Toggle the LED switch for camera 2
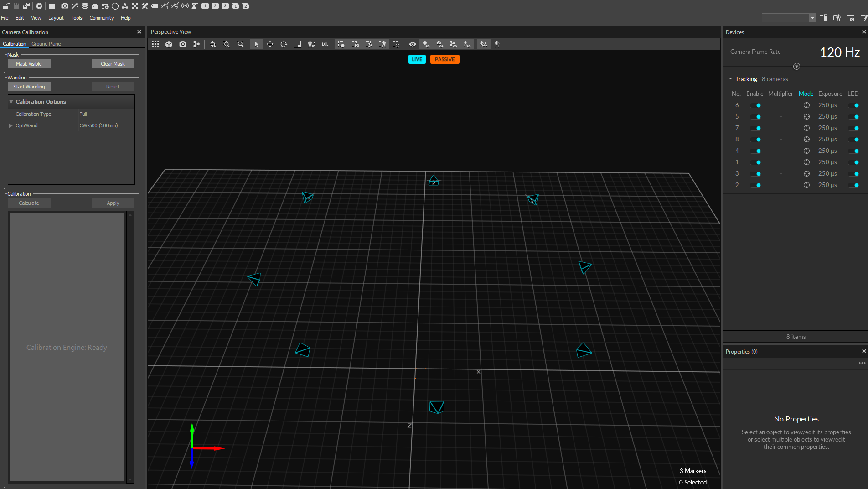This screenshot has height=489, width=868. click(x=853, y=185)
